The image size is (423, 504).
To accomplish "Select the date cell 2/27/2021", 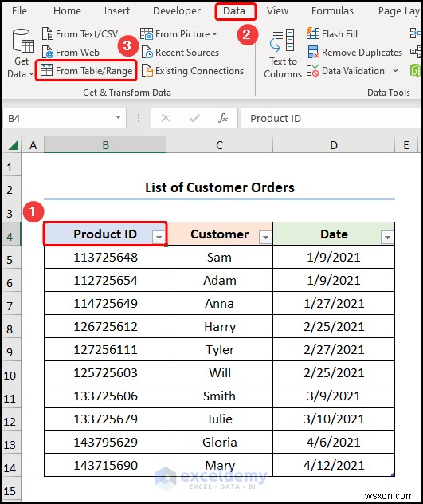I will pos(334,350).
